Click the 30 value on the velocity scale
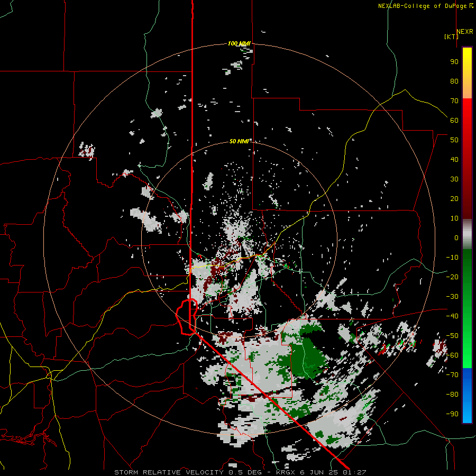 454,179
